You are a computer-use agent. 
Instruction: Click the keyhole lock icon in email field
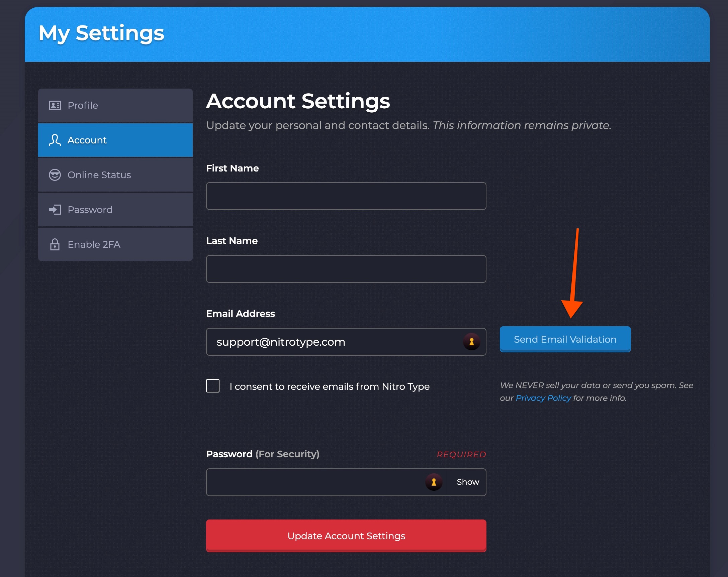pos(471,341)
